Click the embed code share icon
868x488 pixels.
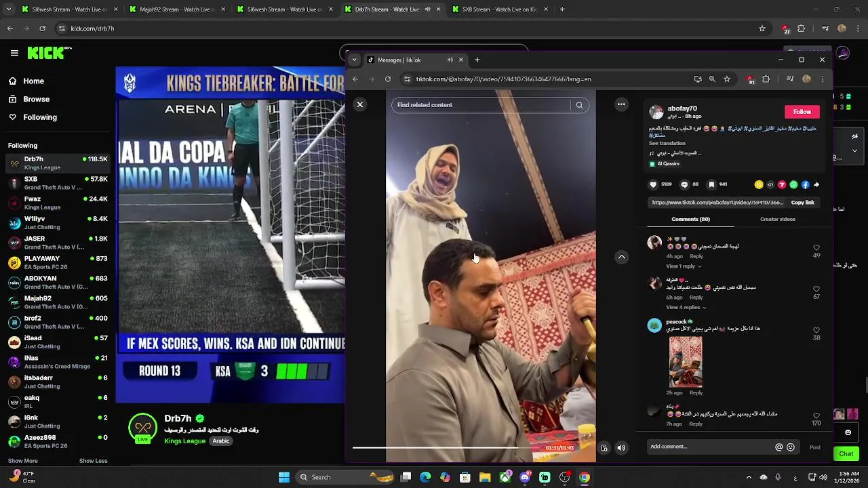point(770,184)
